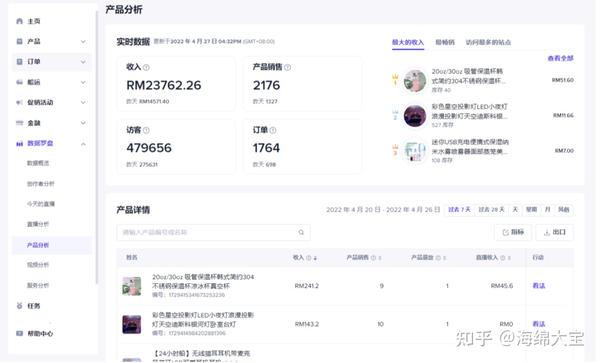Click visitor count 479656
Screen dimensions: 600x363
[149, 148]
